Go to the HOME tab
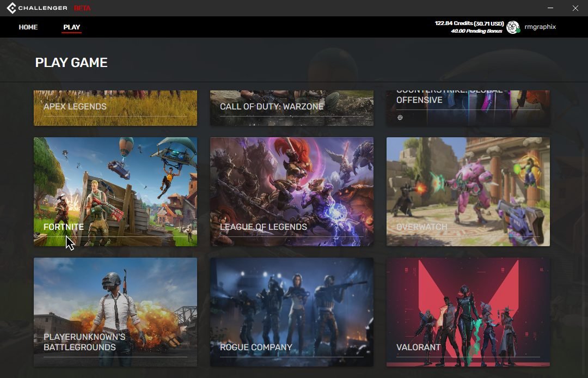Image resolution: width=588 pixels, height=378 pixels. click(x=28, y=27)
